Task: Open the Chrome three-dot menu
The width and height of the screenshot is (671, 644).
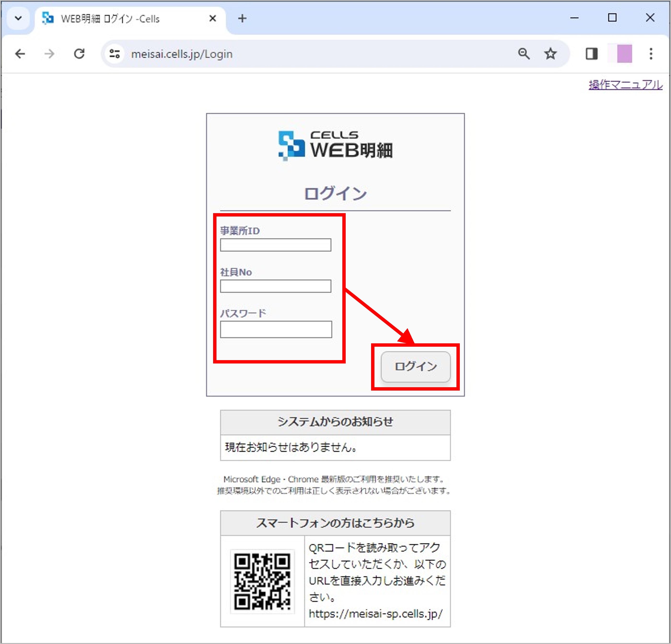Action: click(651, 54)
